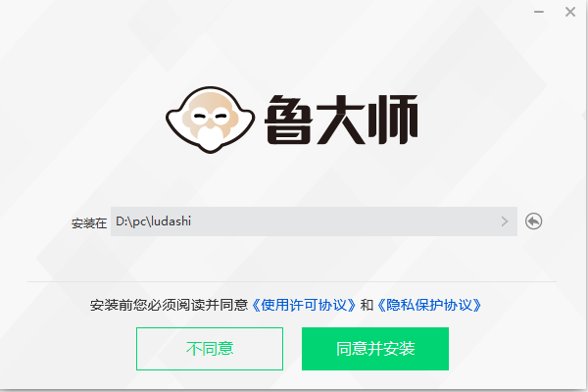Screen dimensions: 588x392
Task: Decline the agreement with 不同意 button
Action: [210, 349]
